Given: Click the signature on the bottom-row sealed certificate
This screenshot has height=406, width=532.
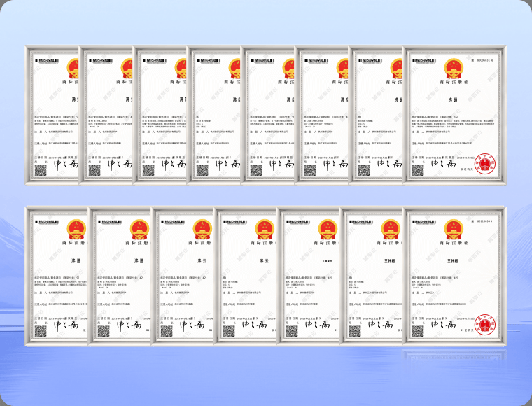Looking at the screenshot, I should point(443,325).
